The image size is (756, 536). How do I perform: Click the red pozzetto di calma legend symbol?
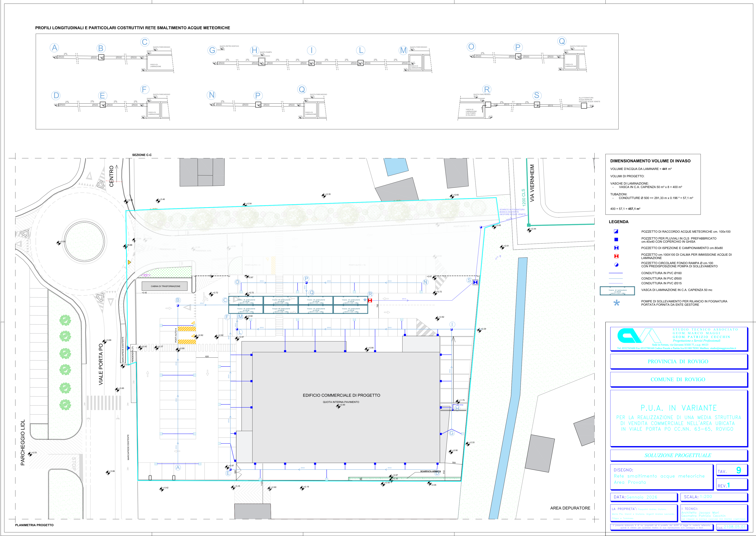[616, 256]
